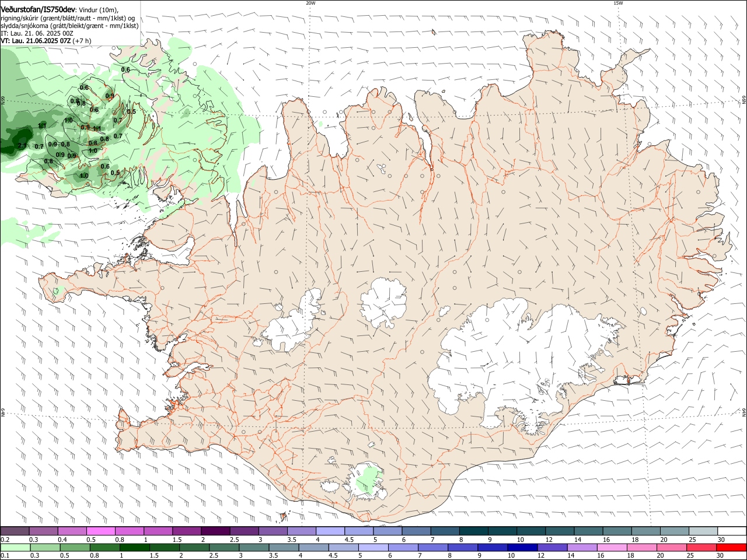Click the 20W longitude label at the top edge

tap(310, 3)
